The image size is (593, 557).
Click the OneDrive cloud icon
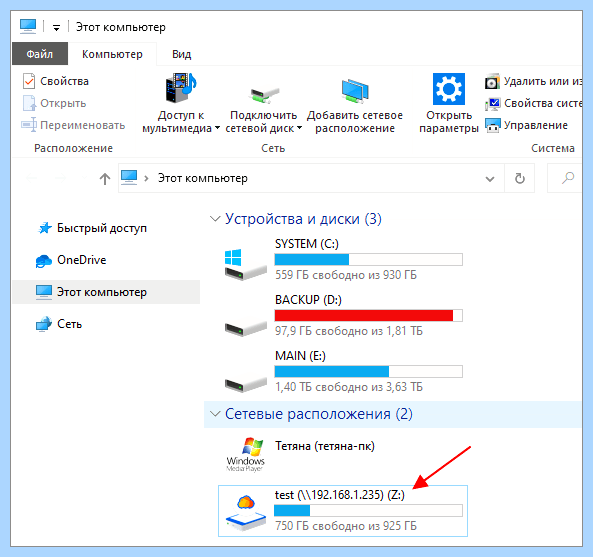click(x=43, y=260)
